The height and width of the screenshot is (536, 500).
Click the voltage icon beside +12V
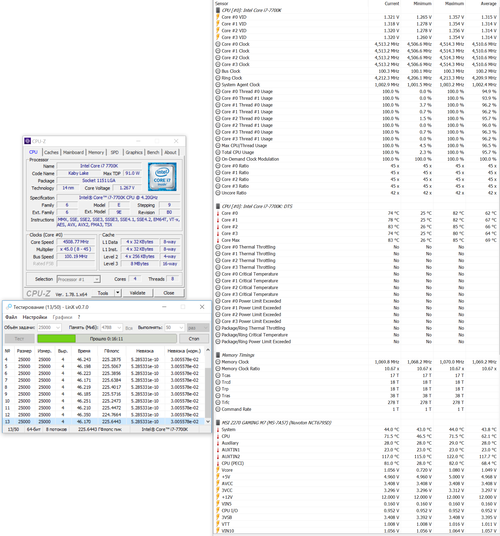coord(218,497)
